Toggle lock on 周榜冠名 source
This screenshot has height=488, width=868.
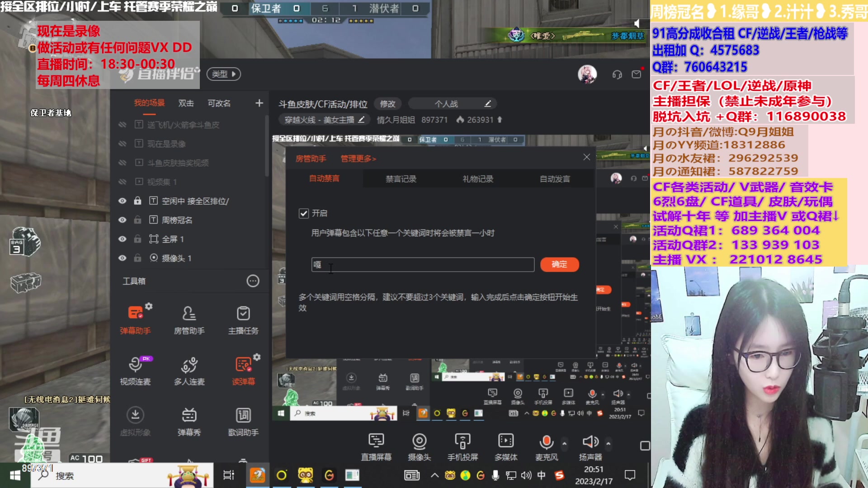[137, 220]
